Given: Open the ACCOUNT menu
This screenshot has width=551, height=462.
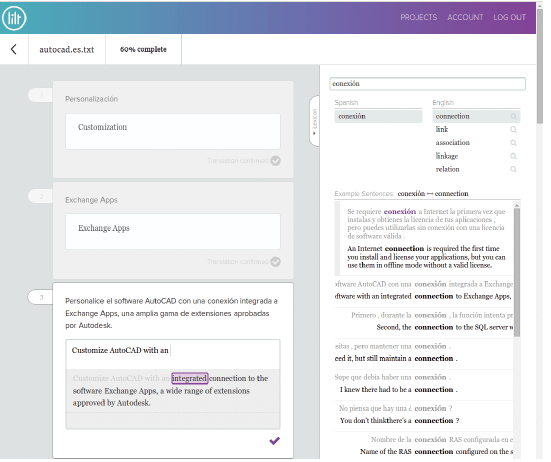Looking at the screenshot, I should pos(465,17).
